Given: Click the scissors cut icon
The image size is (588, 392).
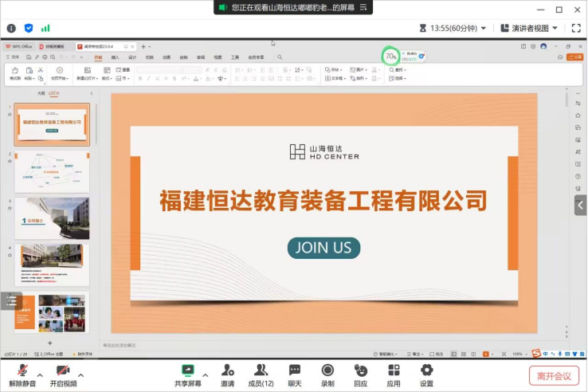Looking at the screenshot, I should [41, 70].
